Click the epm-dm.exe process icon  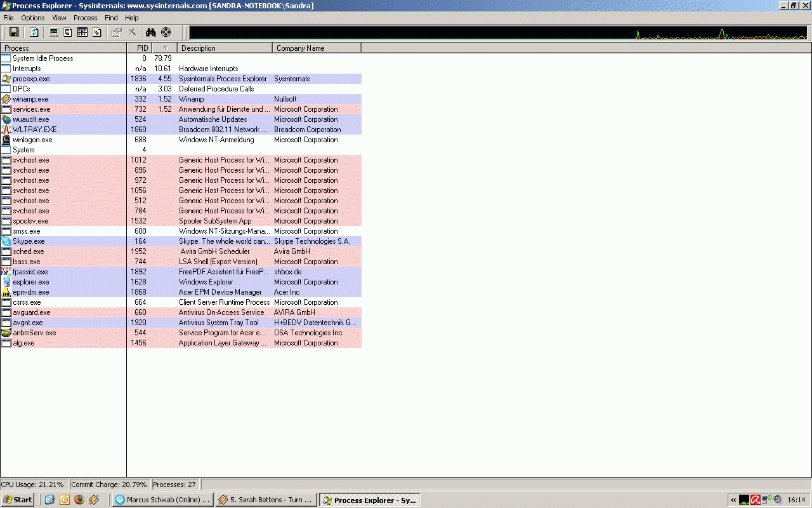click(x=6, y=292)
